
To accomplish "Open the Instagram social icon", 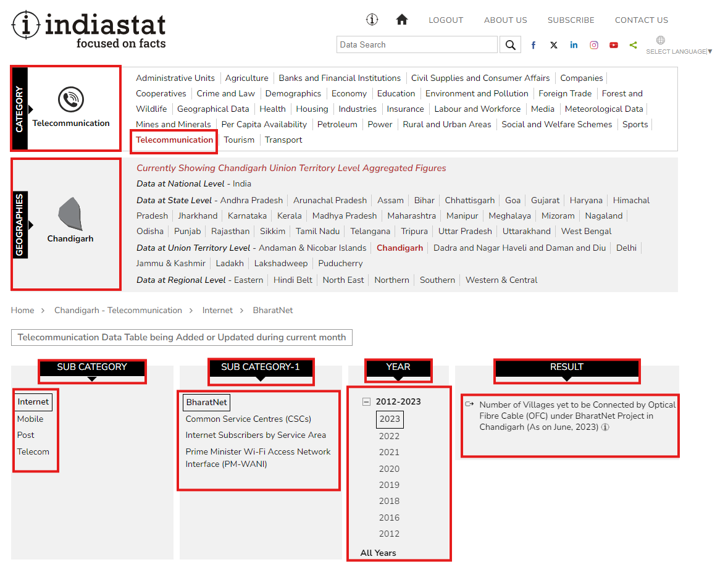I will (x=593, y=45).
